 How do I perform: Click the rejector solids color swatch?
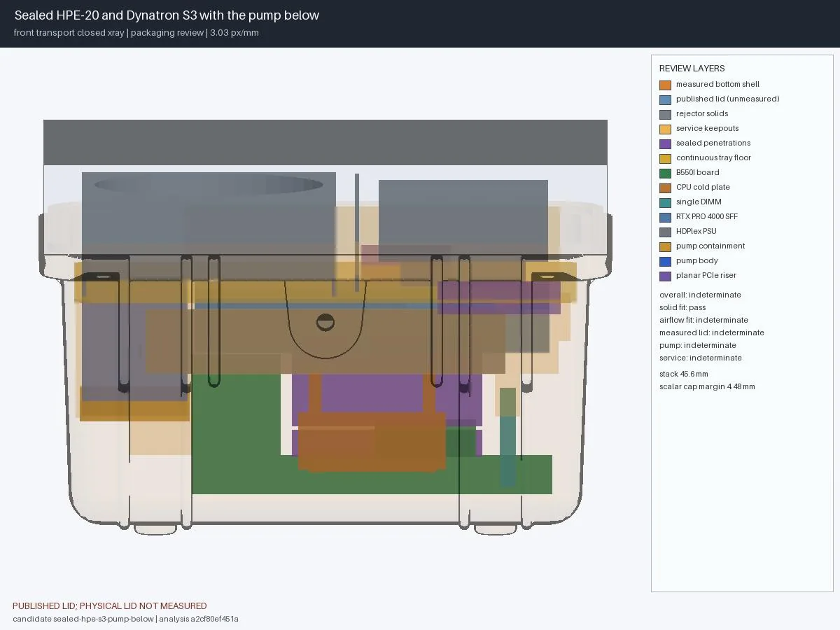pyautogui.click(x=665, y=114)
